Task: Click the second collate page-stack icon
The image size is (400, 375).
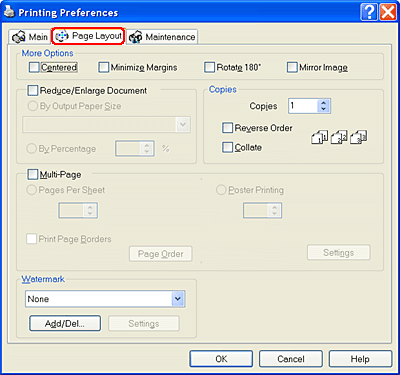Action: tap(339, 137)
